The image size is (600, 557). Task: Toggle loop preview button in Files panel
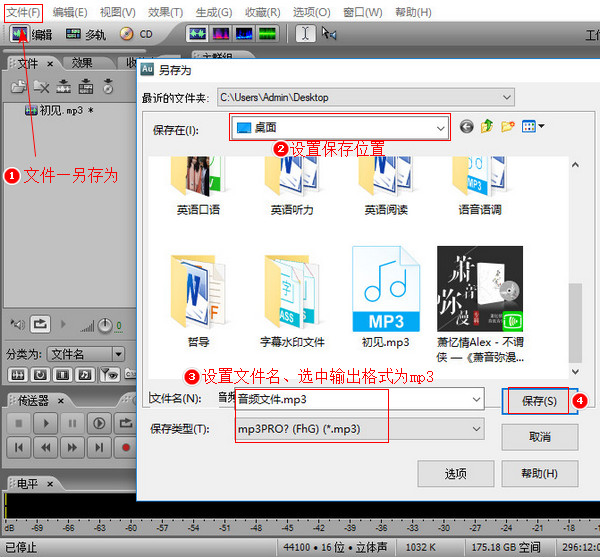click(x=40, y=325)
